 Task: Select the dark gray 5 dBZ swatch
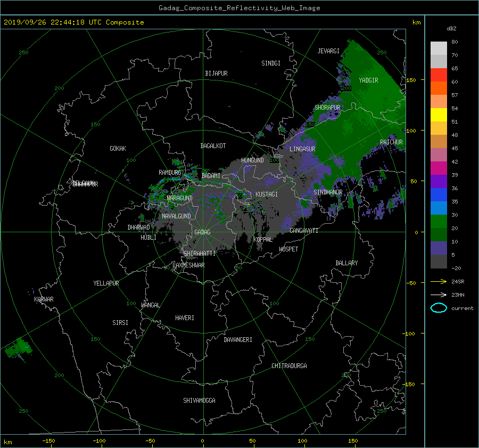point(439,262)
